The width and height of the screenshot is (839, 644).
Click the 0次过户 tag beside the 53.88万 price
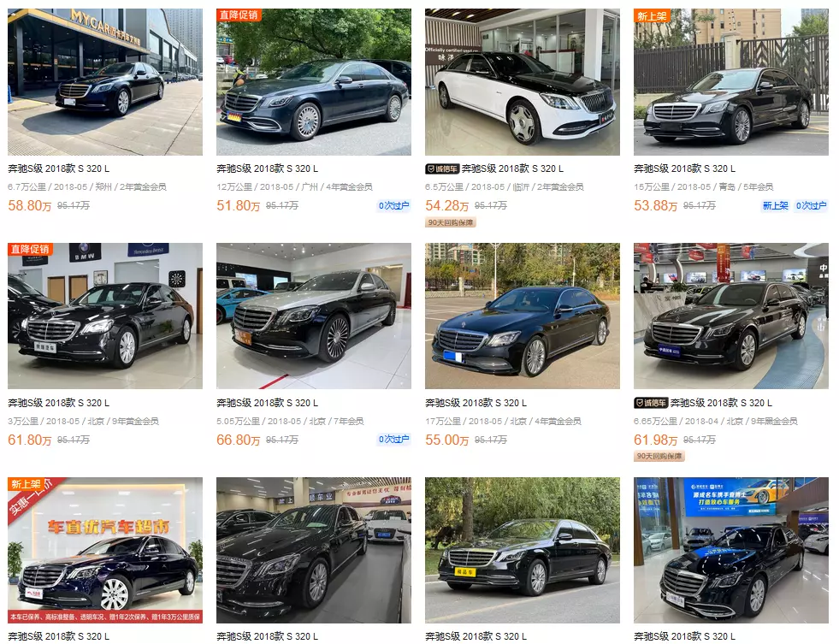pyautogui.click(x=811, y=205)
